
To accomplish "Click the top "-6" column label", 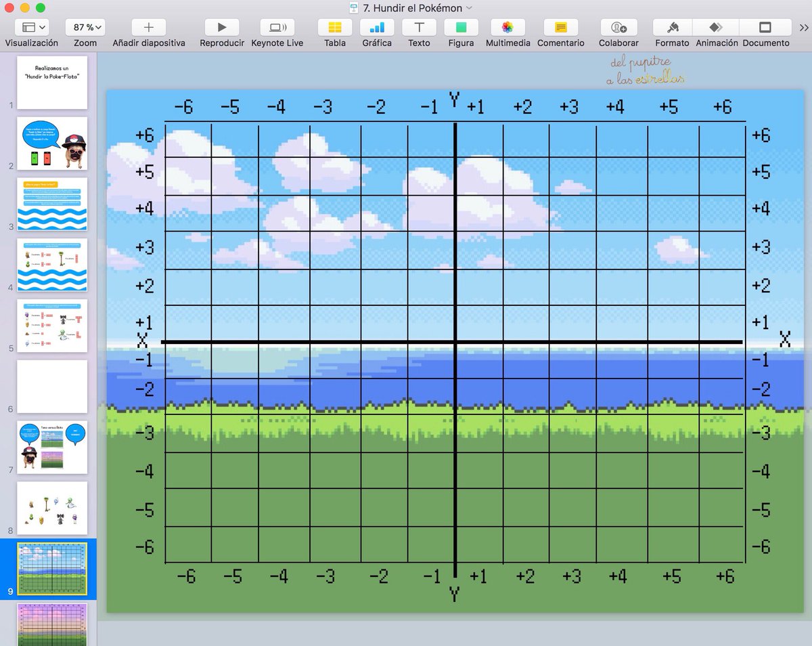I will (183, 107).
